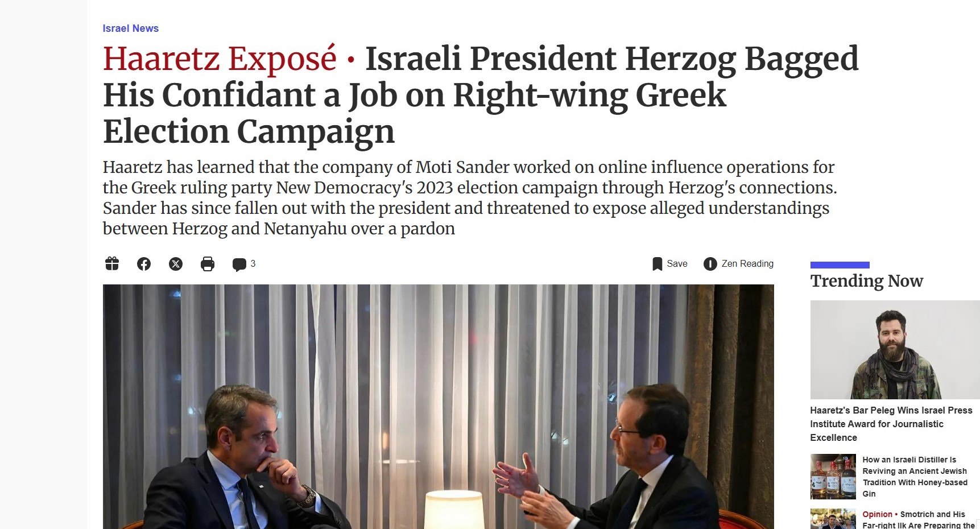The height and width of the screenshot is (529, 980).
Task: Share the article on Facebook
Action: 144,264
